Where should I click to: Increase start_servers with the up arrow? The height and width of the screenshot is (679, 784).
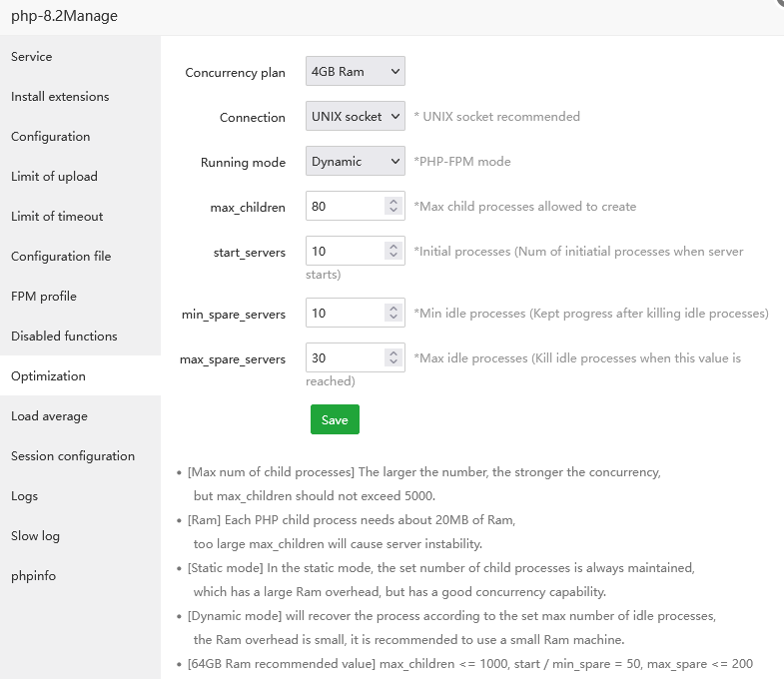392,247
